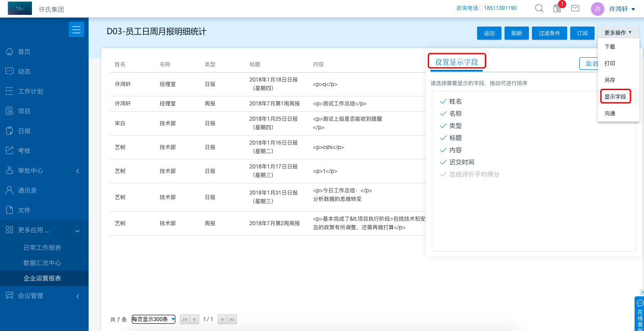Open the 在线客服 chat widget
The width and height of the screenshot is (644, 331).
pyautogui.click(x=640, y=313)
